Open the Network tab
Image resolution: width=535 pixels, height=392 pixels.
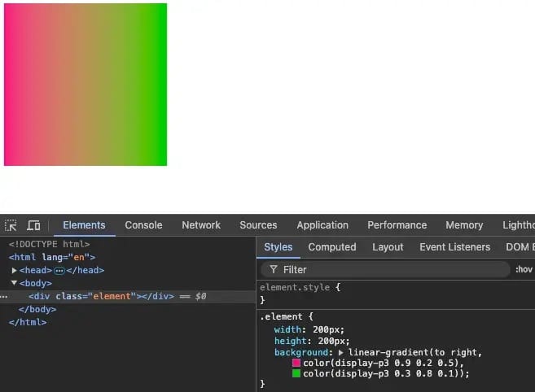pyautogui.click(x=201, y=225)
